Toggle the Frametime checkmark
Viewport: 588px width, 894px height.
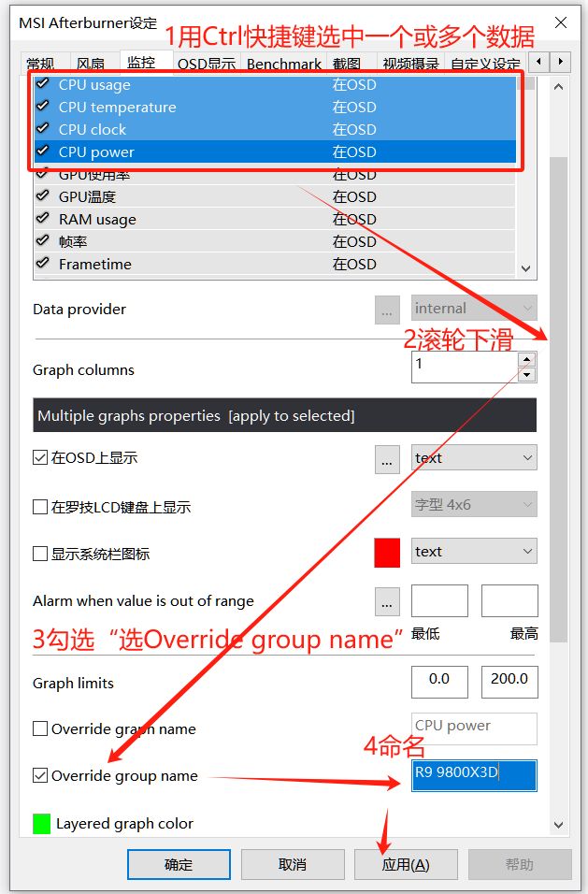pos(43,263)
